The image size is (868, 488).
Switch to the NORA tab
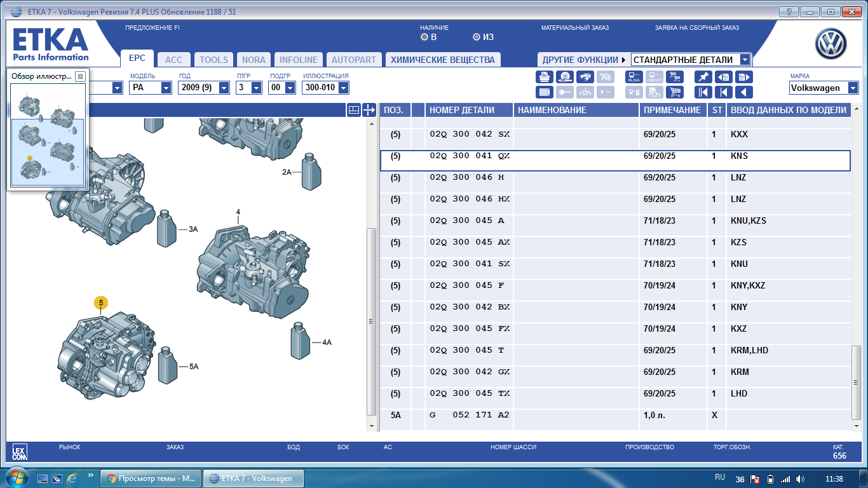tap(254, 60)
